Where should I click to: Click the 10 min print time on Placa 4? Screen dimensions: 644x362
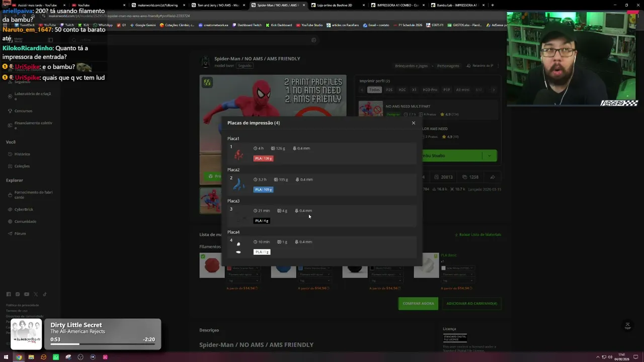262,242
